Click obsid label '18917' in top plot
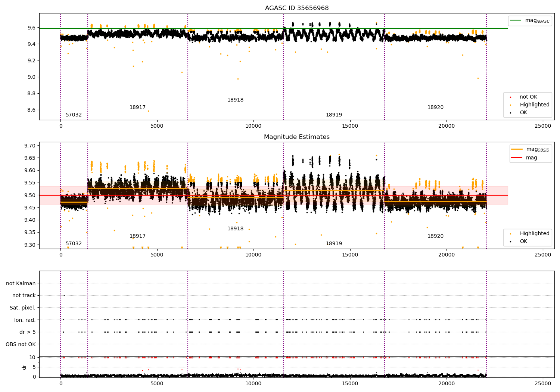Screen dimensions: 560x392 pyautogui.click(x=137, y=108)
